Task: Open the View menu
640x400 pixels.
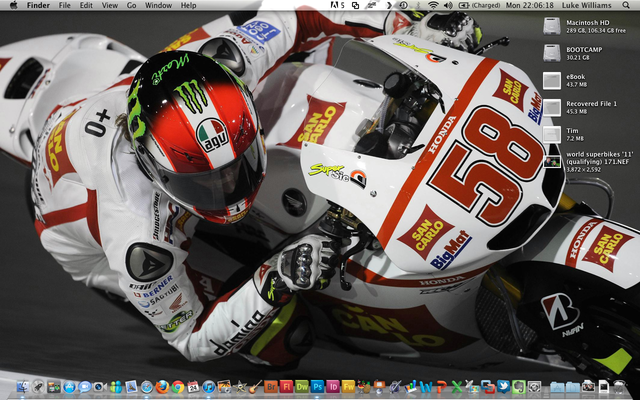Action: coord(109,5)
